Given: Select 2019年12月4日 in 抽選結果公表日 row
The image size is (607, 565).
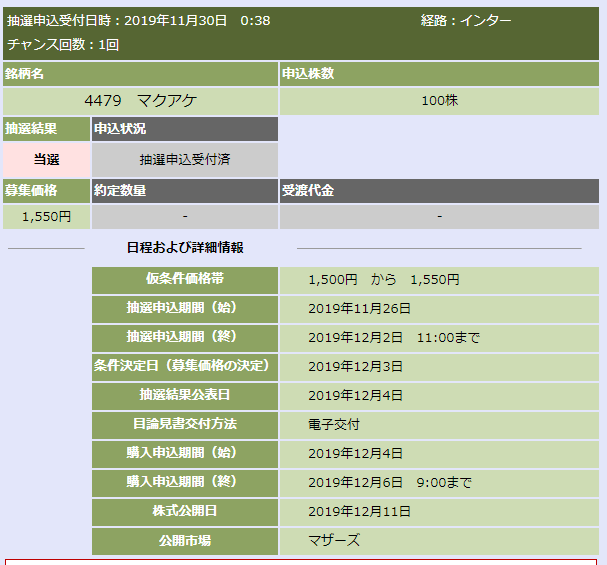Looking at the screenshot, I should click(355, 396).
